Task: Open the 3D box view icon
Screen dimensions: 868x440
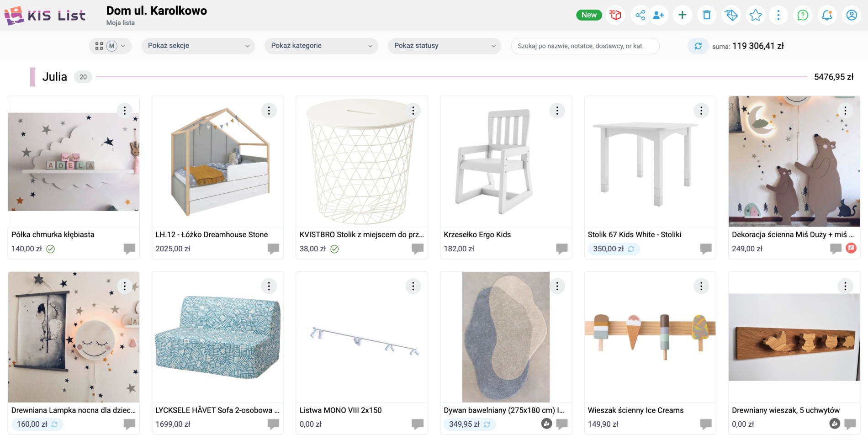Action: click(x=615, y=15)
